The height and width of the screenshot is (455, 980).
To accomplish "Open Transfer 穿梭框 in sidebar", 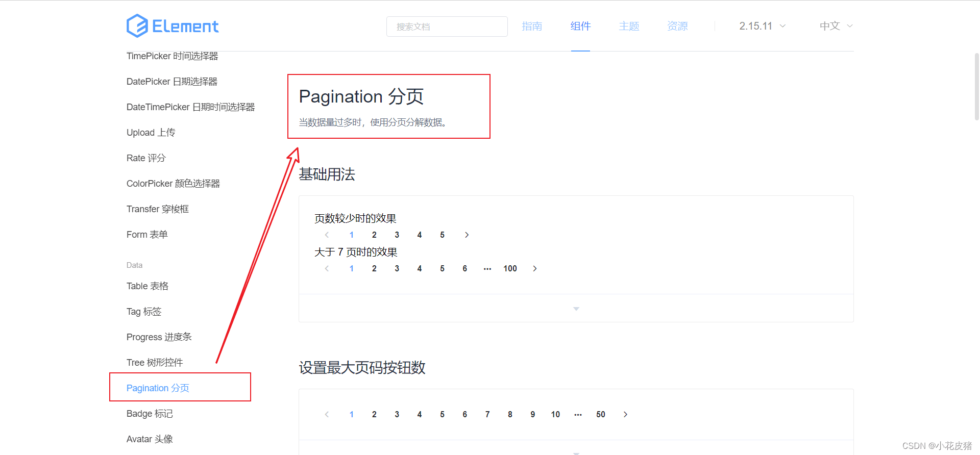I will (158, 209).
